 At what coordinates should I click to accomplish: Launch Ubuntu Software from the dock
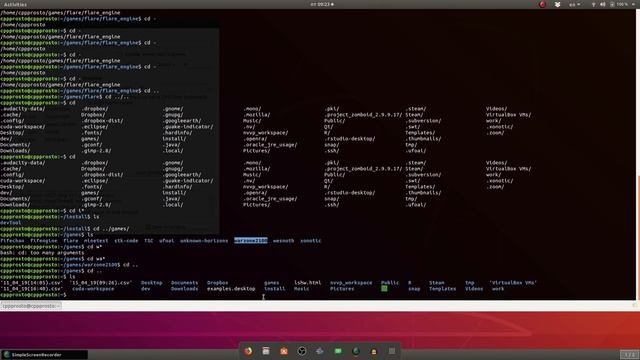[x=284, y=351]
